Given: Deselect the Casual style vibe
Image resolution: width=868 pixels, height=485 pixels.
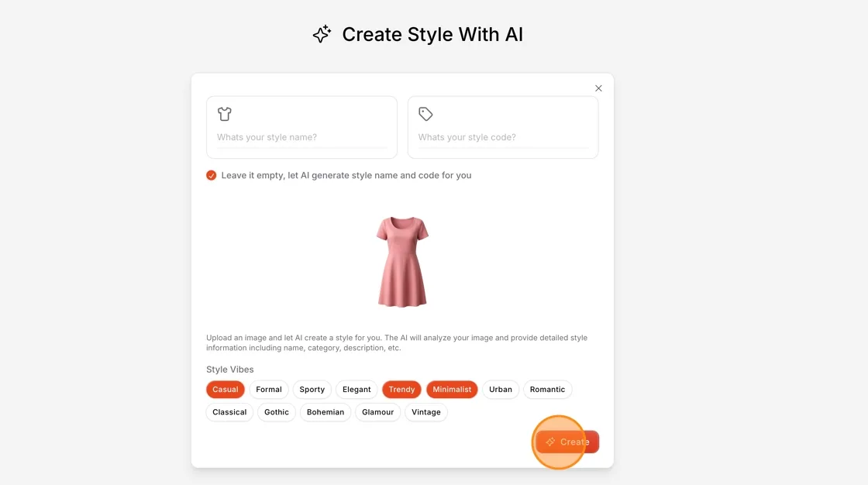Looking at the screenshot, I should (x=226, y=389).
